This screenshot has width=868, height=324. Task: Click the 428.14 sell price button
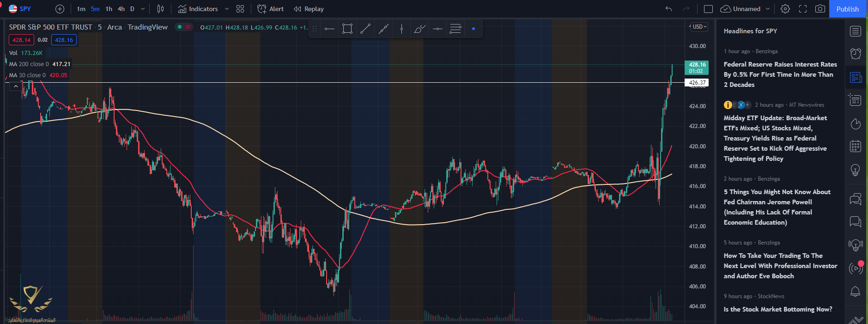(x=21, y=40)
